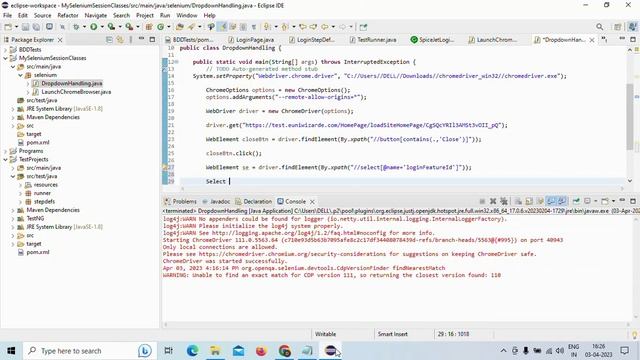
Task: Click the Last Edit Location icon
Action: pyautogui.click(x=303, y=27)
